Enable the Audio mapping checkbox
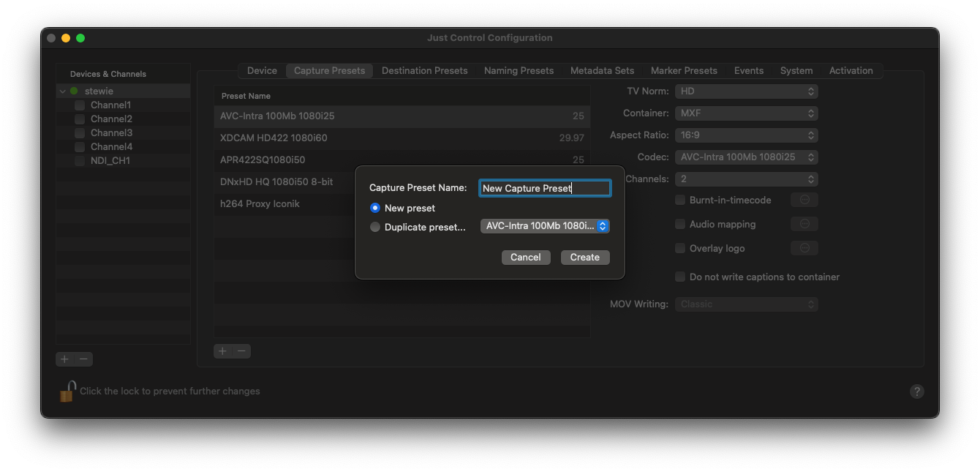This screenshot has height=472, width=980. pos(680,224)
